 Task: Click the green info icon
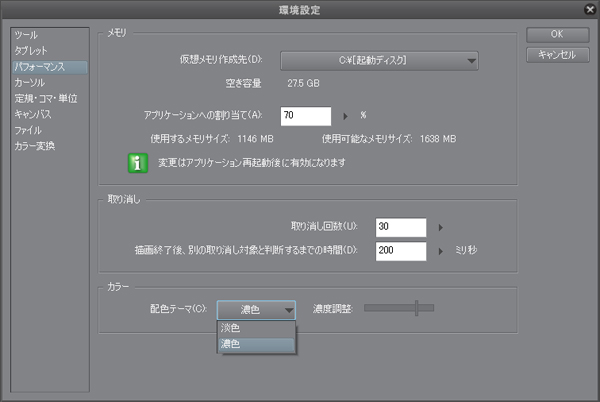(x=138, y=163)
